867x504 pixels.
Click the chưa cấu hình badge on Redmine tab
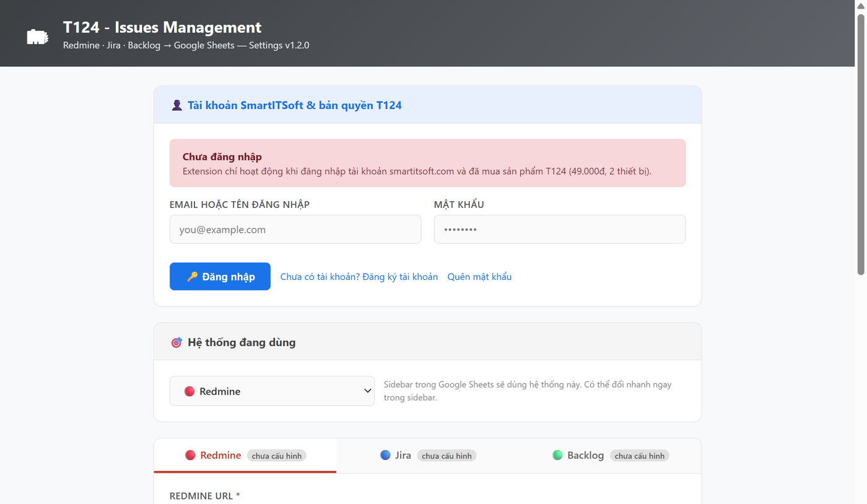(x=277, y=456)
